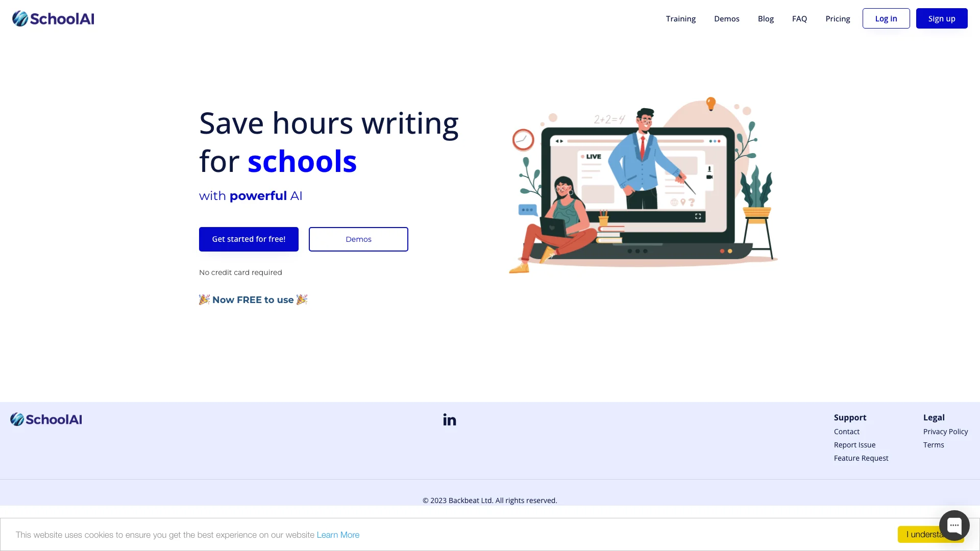Click the clock icon in illustration
The image size is (980, 551).
[524, 140]
